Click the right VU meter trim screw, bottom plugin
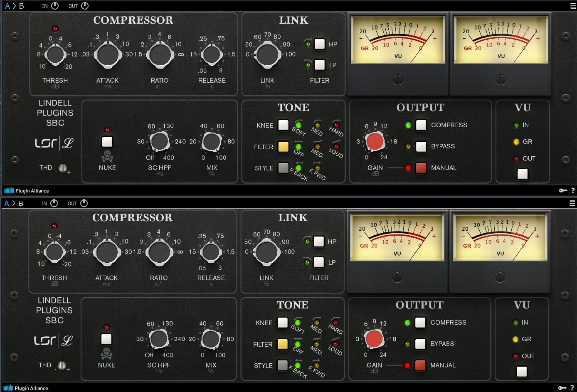Image resolution: width=577 pixels, height=392 pixels. [500, 277]
